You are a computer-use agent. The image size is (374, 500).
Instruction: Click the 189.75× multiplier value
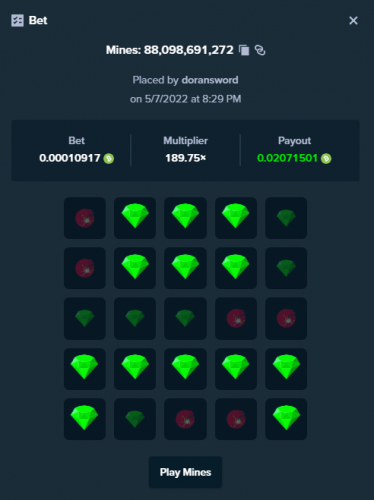tap(186, 158)
